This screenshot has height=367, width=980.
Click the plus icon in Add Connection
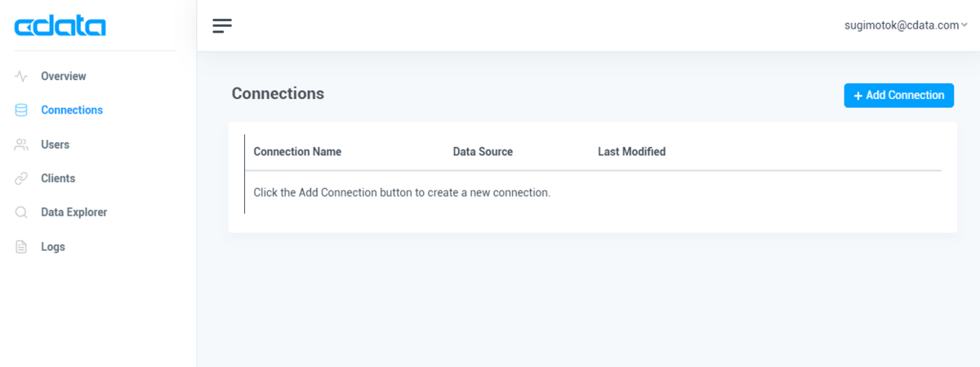(x=858, y=96)
